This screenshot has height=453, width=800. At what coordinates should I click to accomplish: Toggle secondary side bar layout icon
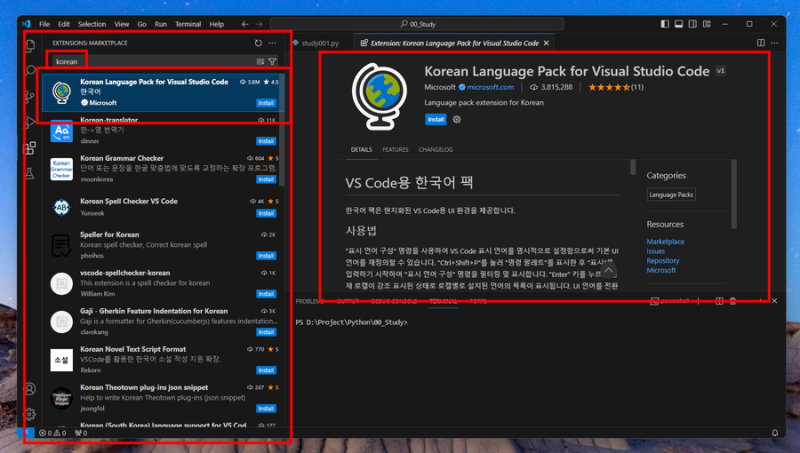coord(692,24)
